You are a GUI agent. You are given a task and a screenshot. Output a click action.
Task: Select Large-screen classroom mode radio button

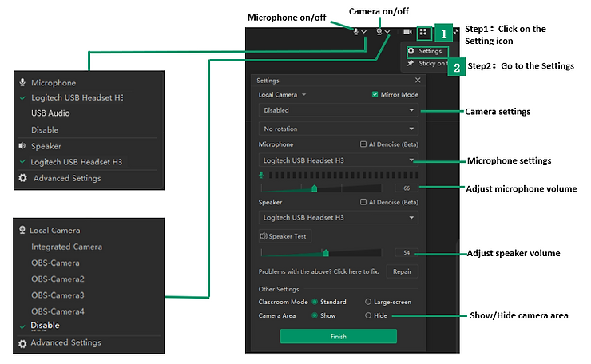pos(368,302)
